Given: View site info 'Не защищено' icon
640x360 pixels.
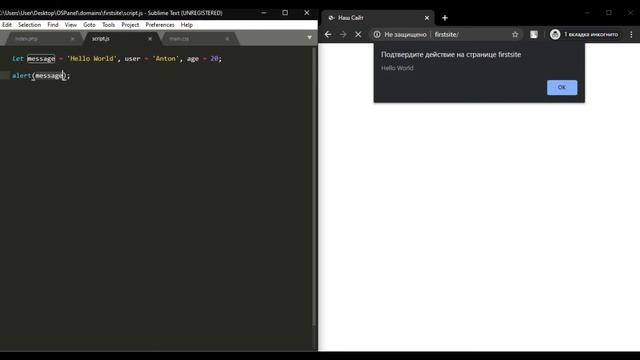Looking at the screenshot, I should coord(377,35).
